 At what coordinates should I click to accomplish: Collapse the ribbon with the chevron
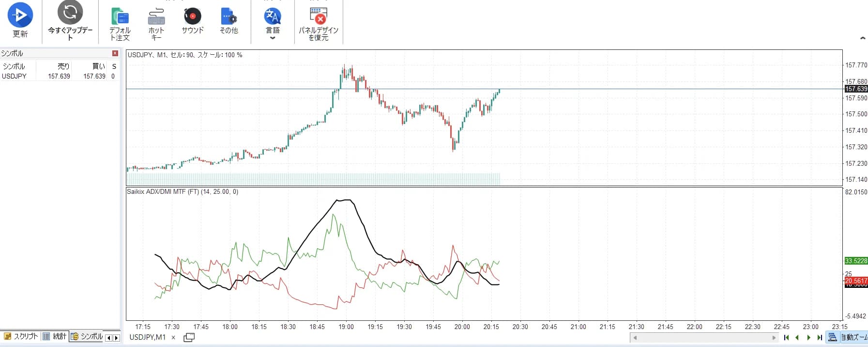pos(862,38)
